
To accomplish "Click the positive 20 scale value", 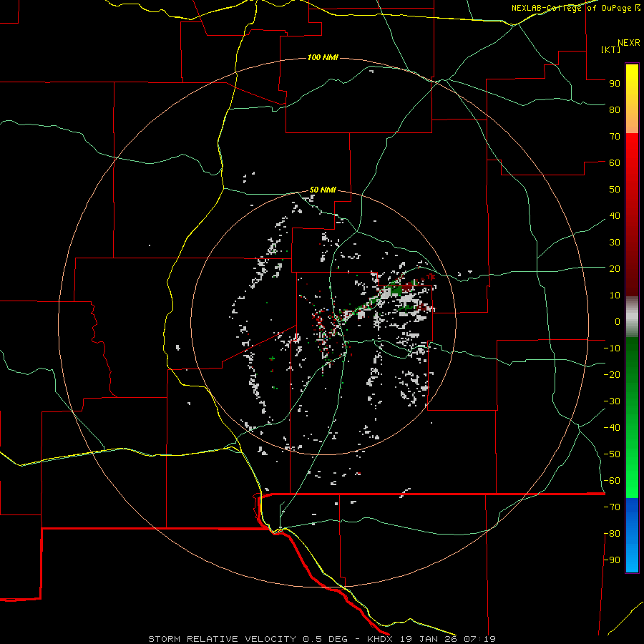I will (x=615, y=269).
